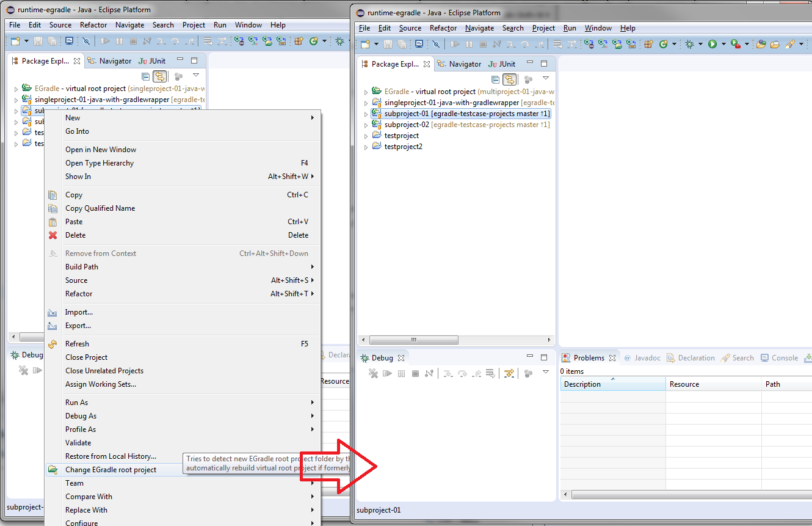
Task: Click New Java Package icon in right window
Action: coord(648,44)
